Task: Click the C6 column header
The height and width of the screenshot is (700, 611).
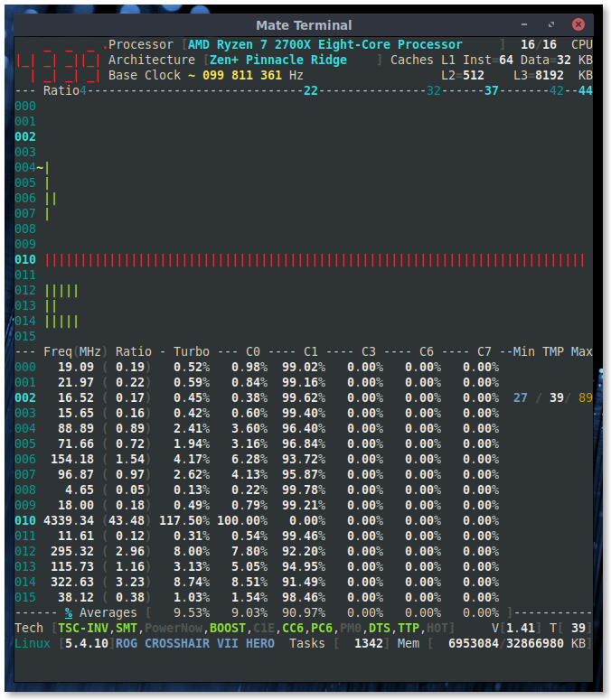Action: pyautogui.click(x=426, y=351)
